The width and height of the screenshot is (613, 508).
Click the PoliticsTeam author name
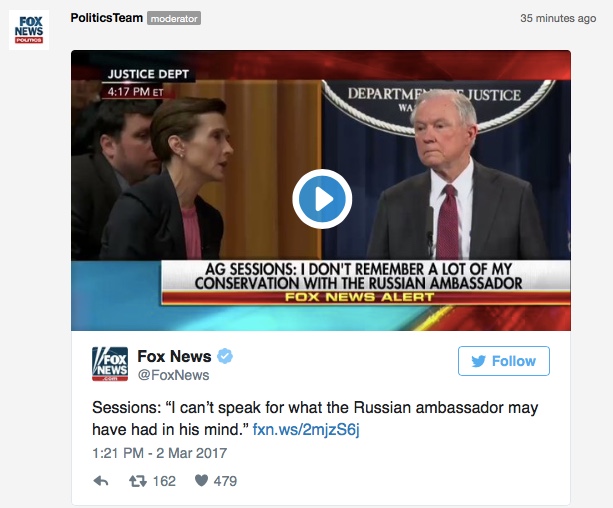pyautogui.click(x=106, y=18)
